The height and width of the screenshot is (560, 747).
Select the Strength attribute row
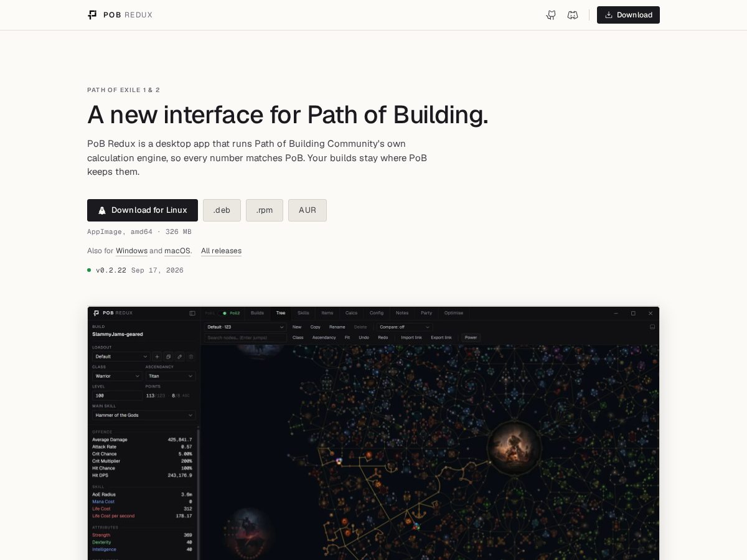[142, 535]
